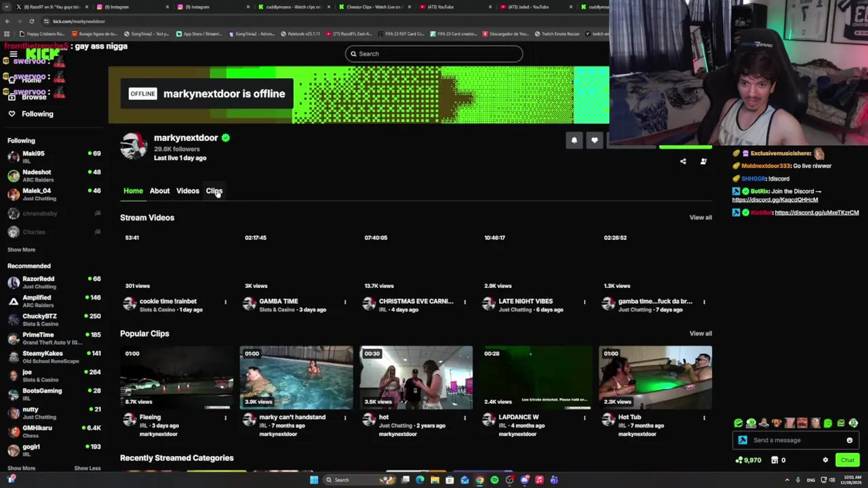This screenshot has height=488, width=868.
Task: Open the marky can't handstand clip thumbnail
Action: tap(296, 378)
